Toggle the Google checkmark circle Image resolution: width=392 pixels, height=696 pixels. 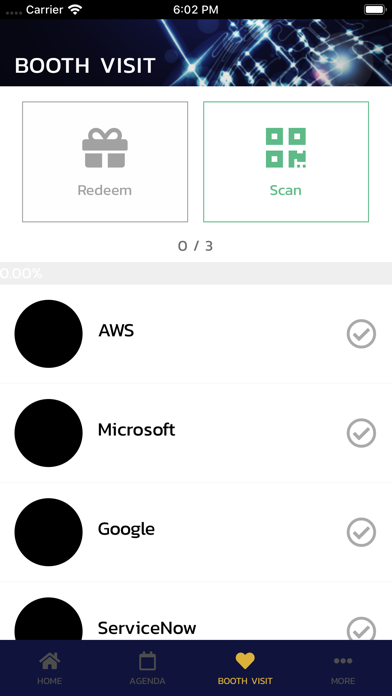coord(361,532)
